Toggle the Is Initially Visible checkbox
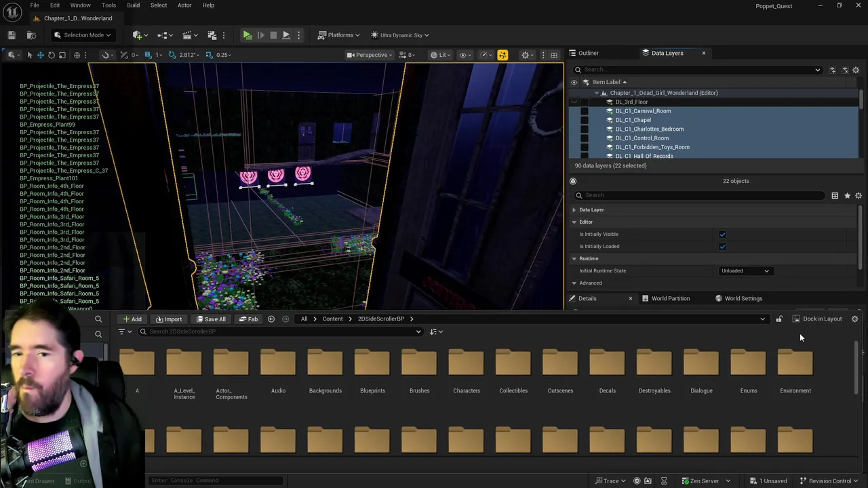This screenshot has width=868, height=488. pos(722,235)
